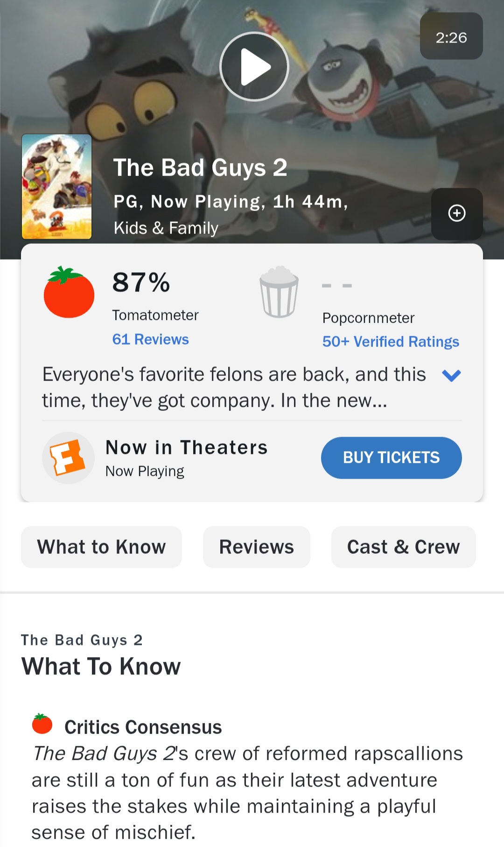Tap the Tomatometer label

coord(155,315)
